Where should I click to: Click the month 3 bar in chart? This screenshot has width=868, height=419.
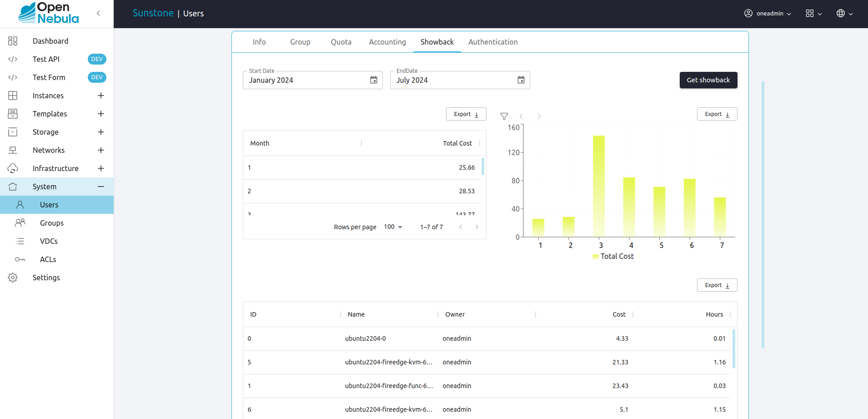click(x=599, y=186)
